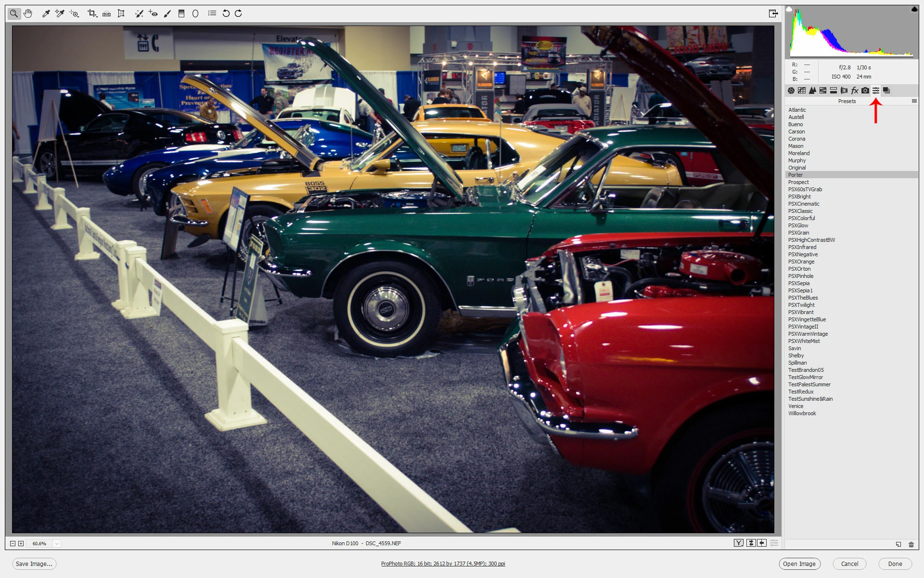Select the Hand tool
This screenshot has width=924, height=578.
click(x=28, y=13)
